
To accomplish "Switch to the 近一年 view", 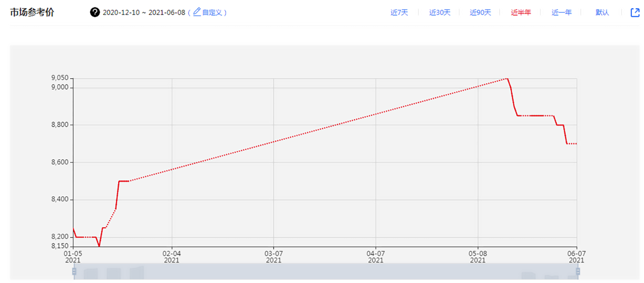I will coord(561,12).
